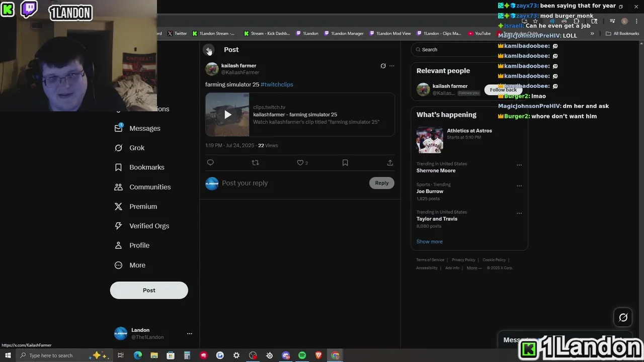644x362 pixels.
Task: Go back using the arrow beside Post
Action: [x=209, y=50]
